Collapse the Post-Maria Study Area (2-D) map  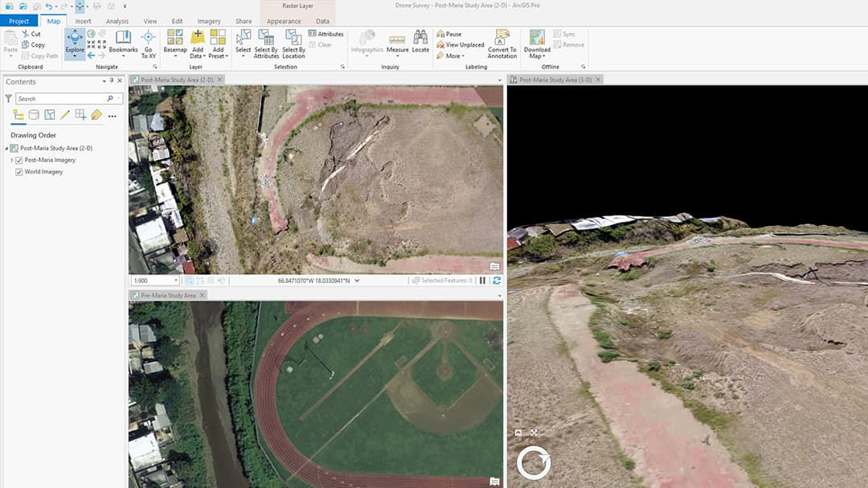(x=6, y=148)
